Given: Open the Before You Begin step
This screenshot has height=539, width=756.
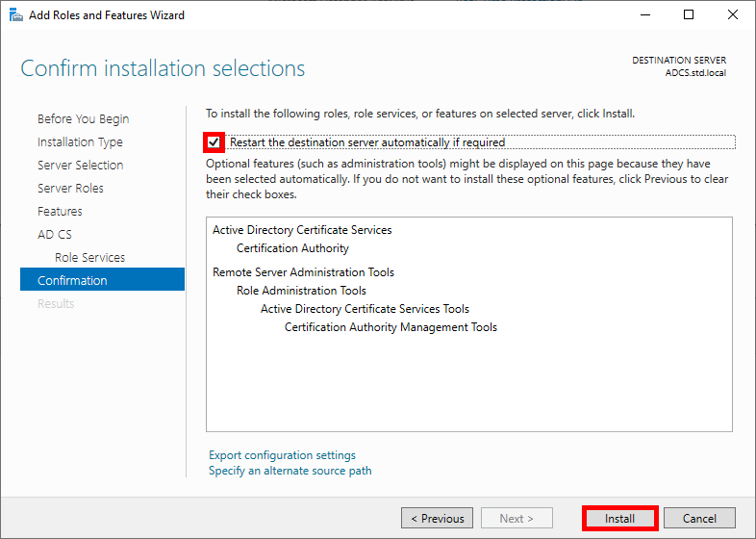Looking at the screenshot, I should (x=83, y=119).
